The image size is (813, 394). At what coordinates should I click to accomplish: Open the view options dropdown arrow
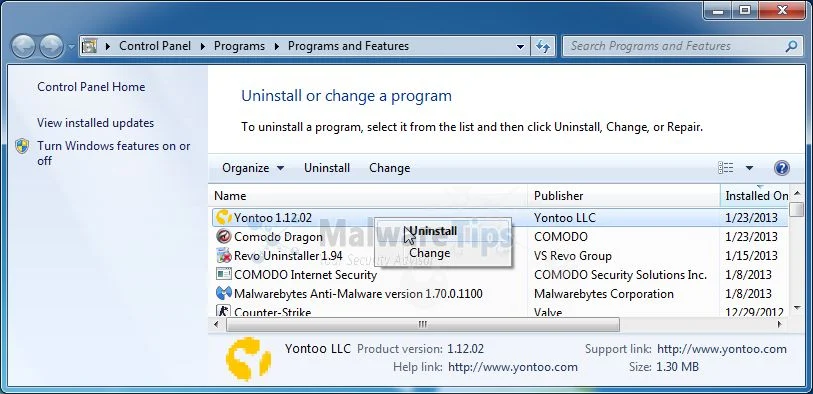tap(749, 168)
